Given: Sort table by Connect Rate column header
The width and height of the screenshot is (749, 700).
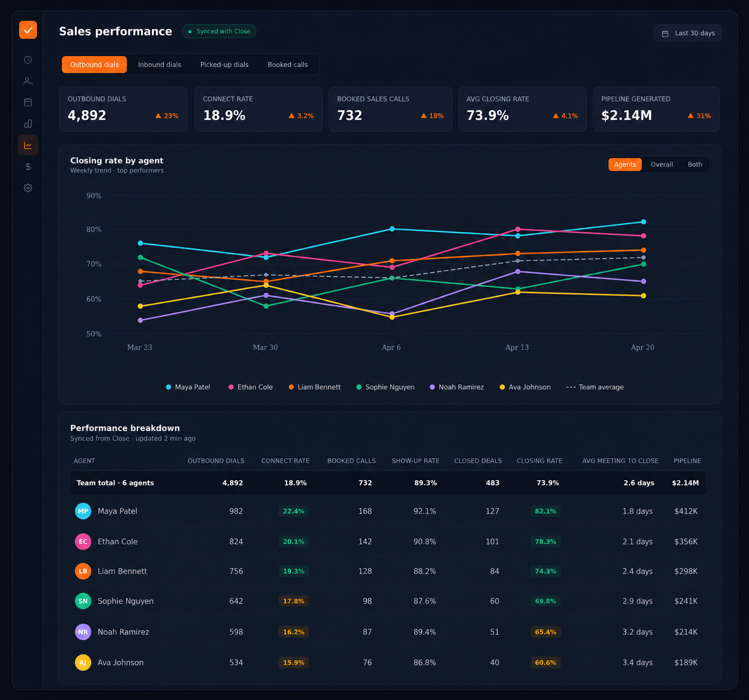Looking at the screenshot, I should (x=285, y=461).
